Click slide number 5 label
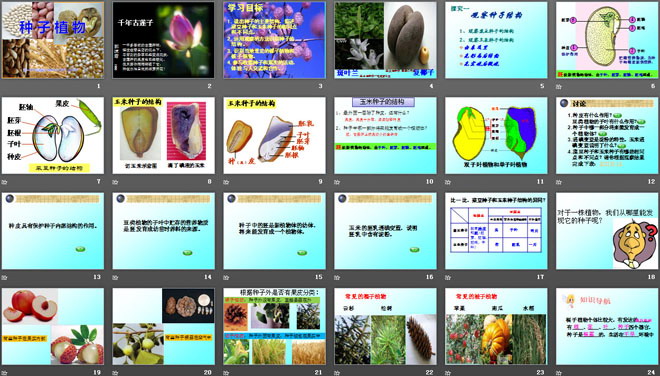 tap(542, 86)
